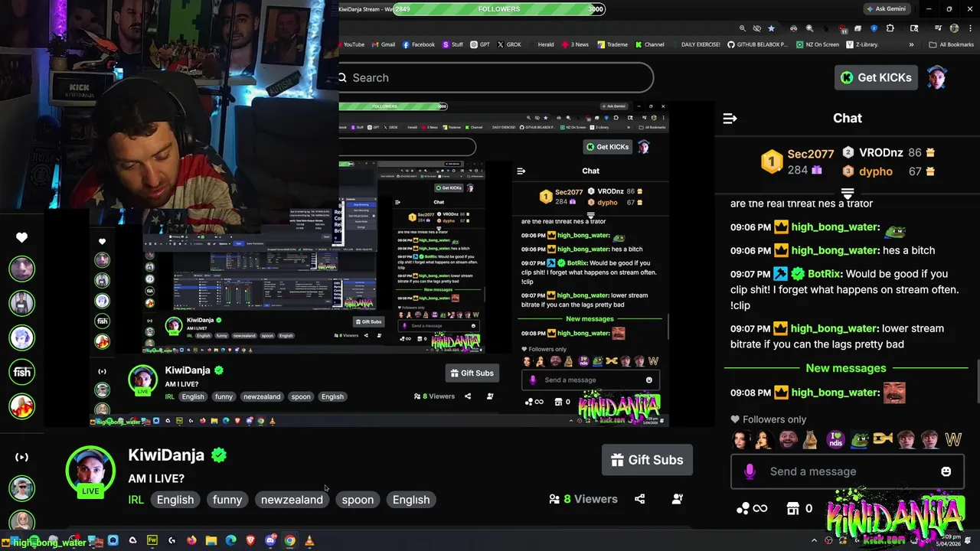
Task: Open the All Bookmarks folder
Action: 952,44
